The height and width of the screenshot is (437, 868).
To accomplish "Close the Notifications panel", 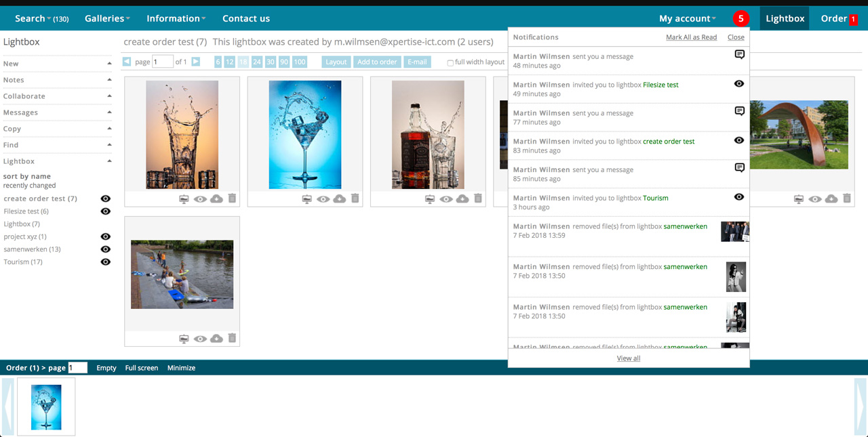I will pos(736,37).
